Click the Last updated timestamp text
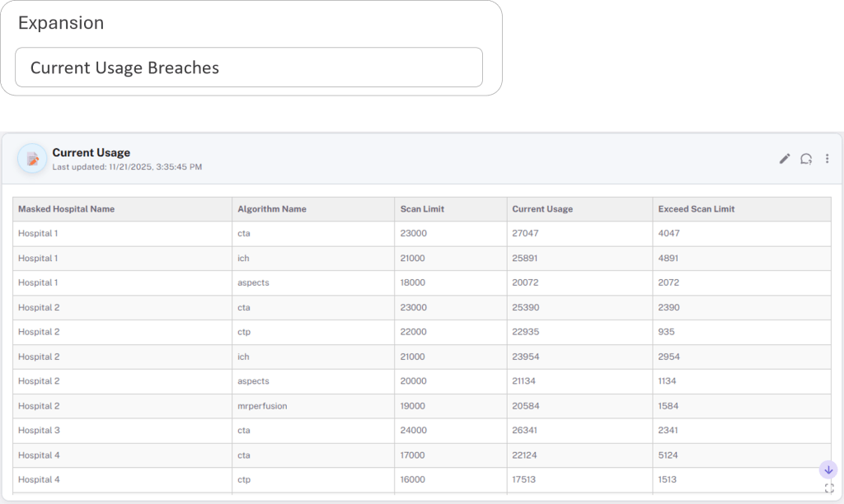The image size is (844, 504). (127, 167)
